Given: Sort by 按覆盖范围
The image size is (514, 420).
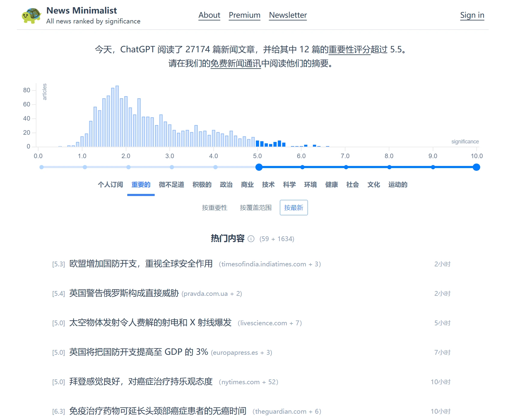Looking at the screenshot, I should 256,208.
